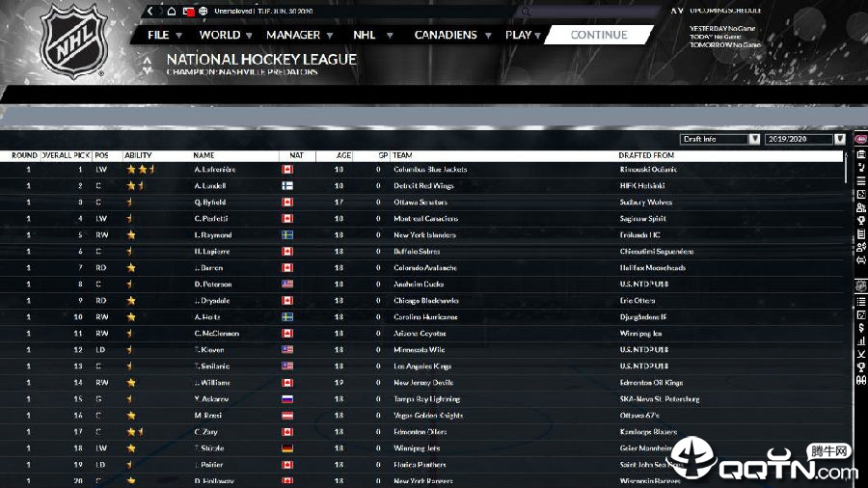This screenshot has width=868, height=488.
Task: Open the MANAGER menu
Action: [300, 35]
